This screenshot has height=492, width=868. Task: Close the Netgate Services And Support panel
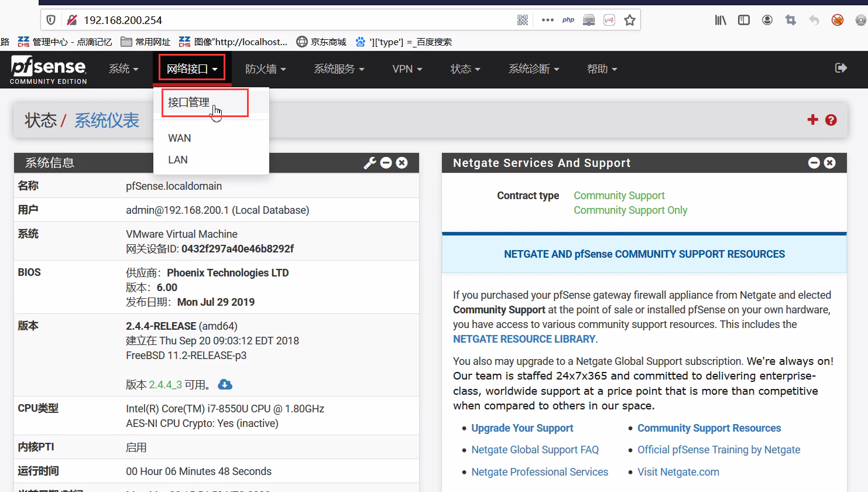[x=830, y=163]
